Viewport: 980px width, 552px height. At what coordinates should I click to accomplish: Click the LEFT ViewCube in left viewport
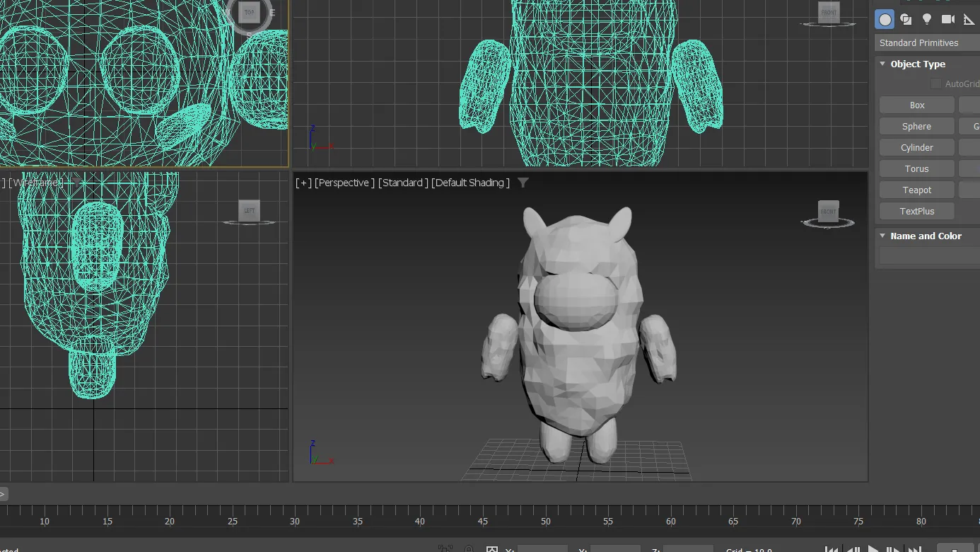(x=249, y=211)
